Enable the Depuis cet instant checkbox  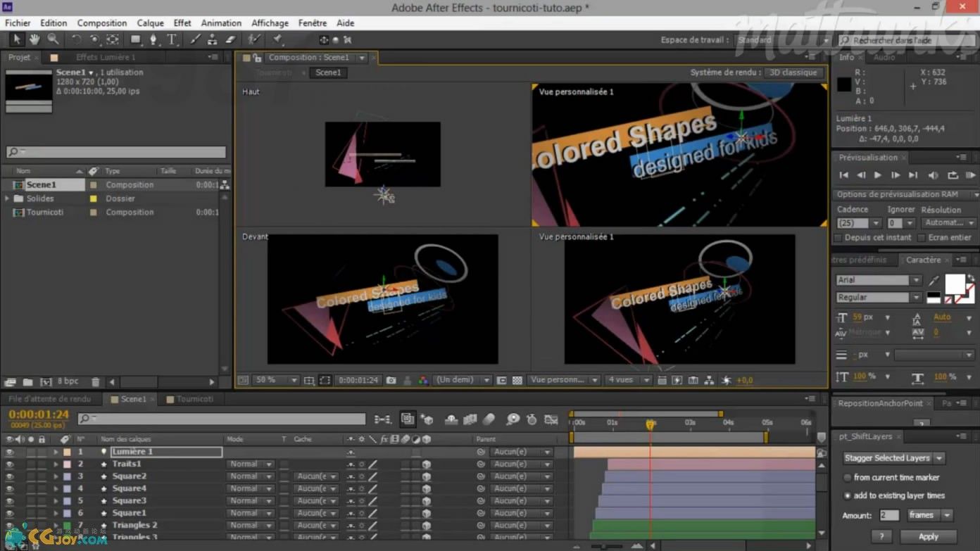[x=838, y=238]
